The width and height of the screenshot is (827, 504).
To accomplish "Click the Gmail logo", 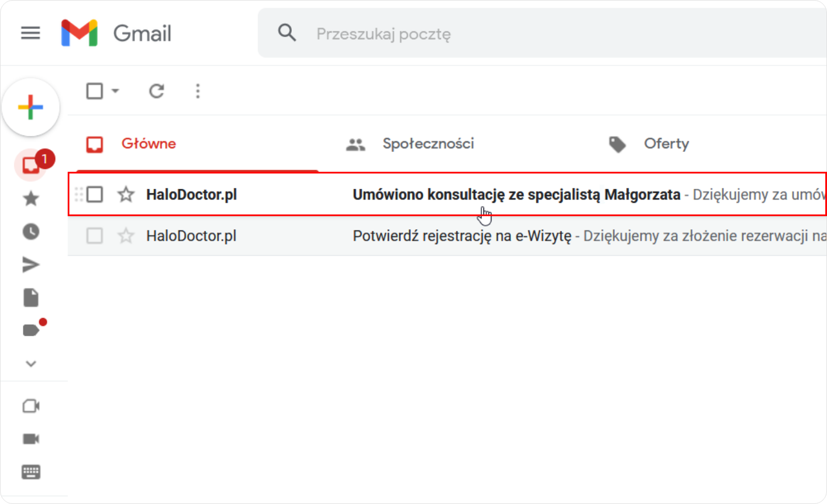I will coord(80,33).
